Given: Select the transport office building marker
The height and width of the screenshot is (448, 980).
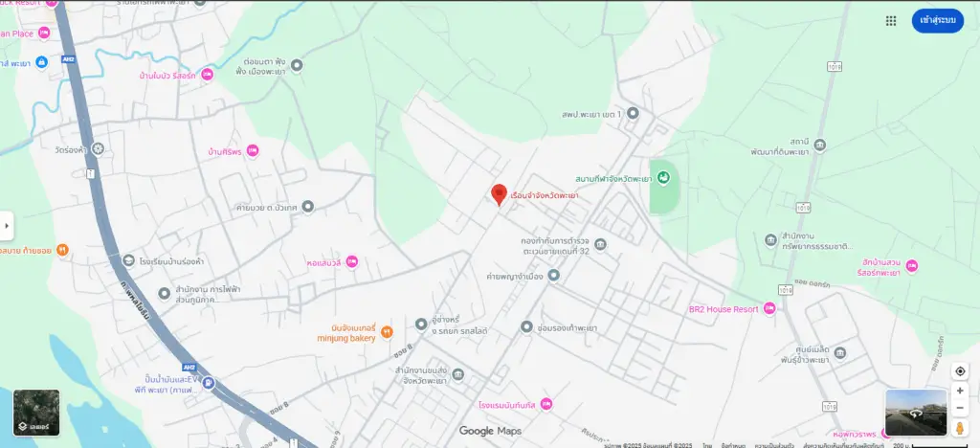Looking at the screenshot, I should (458, 374).
